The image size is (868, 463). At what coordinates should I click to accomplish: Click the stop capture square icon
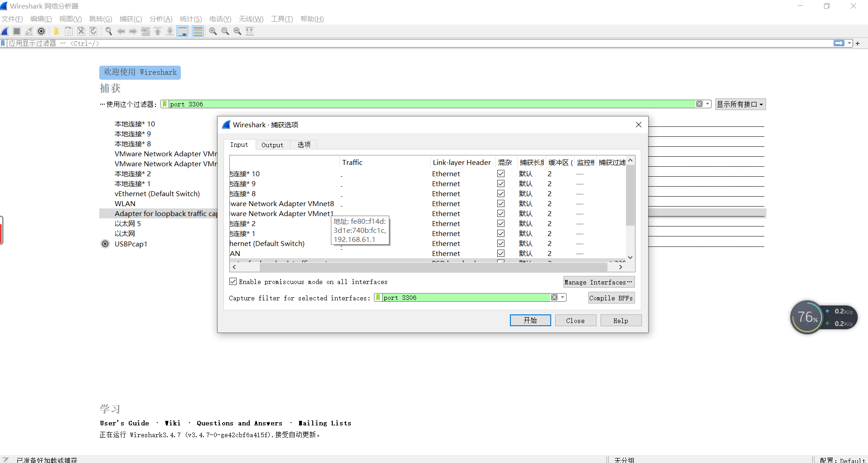click(17, 31)
